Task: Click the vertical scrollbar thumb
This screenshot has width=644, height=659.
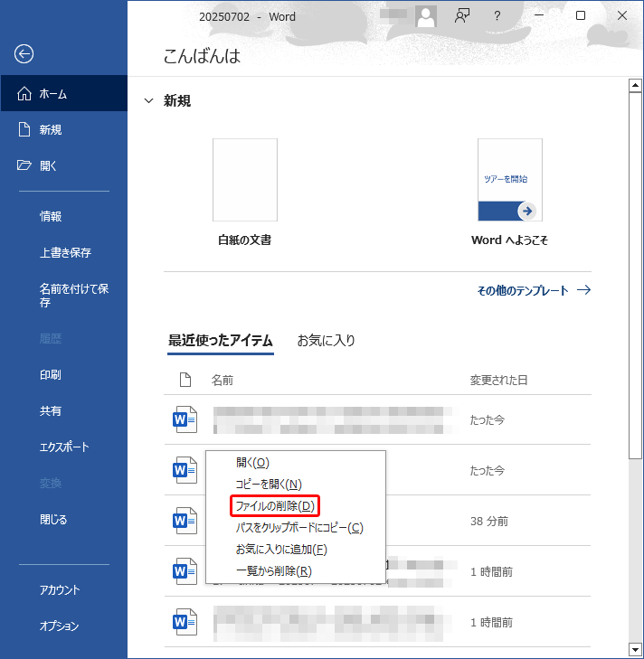Action: click(635, 276)
